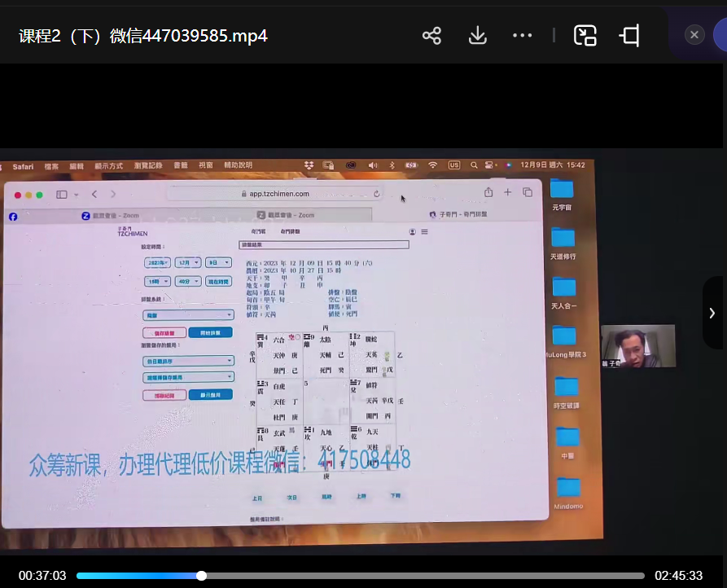Open the three-dot more options menu

[522, 36]
